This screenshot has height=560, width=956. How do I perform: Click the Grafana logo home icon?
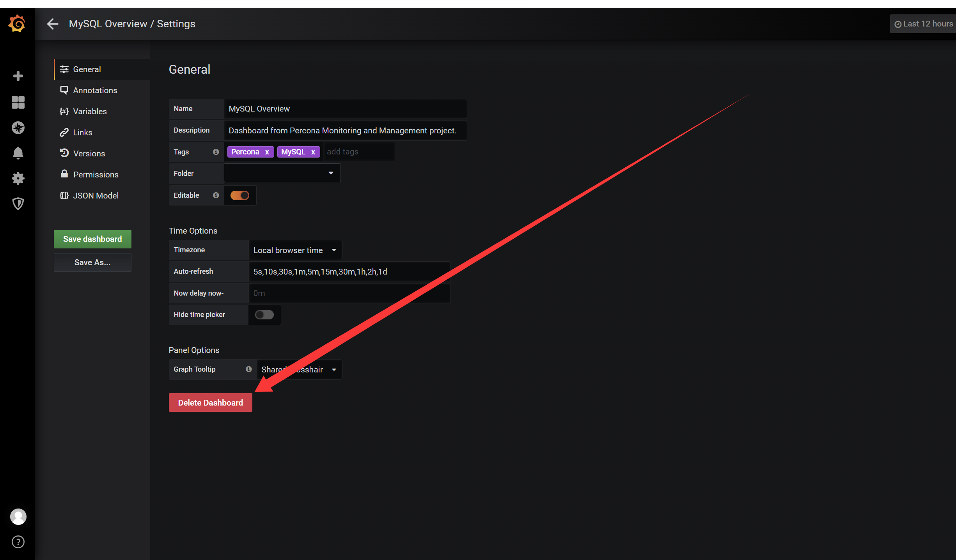[x=17, y=24]
